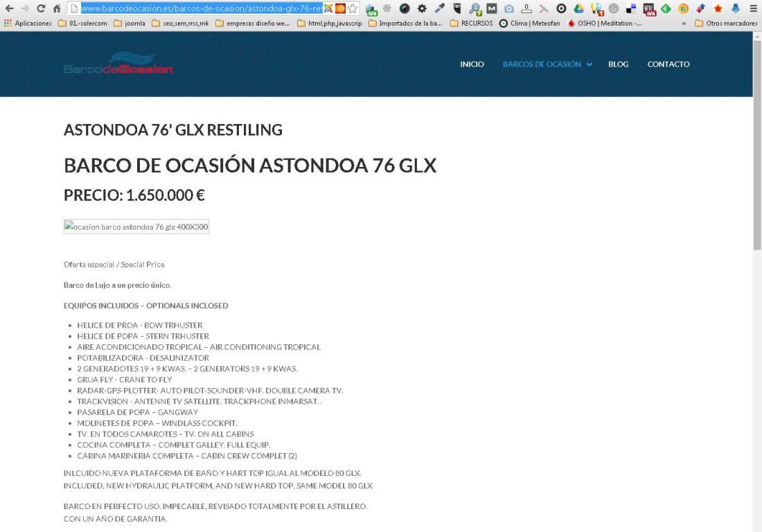Reload the current page
Viewport: 762px width, 532px height.
tap(41, 8)
